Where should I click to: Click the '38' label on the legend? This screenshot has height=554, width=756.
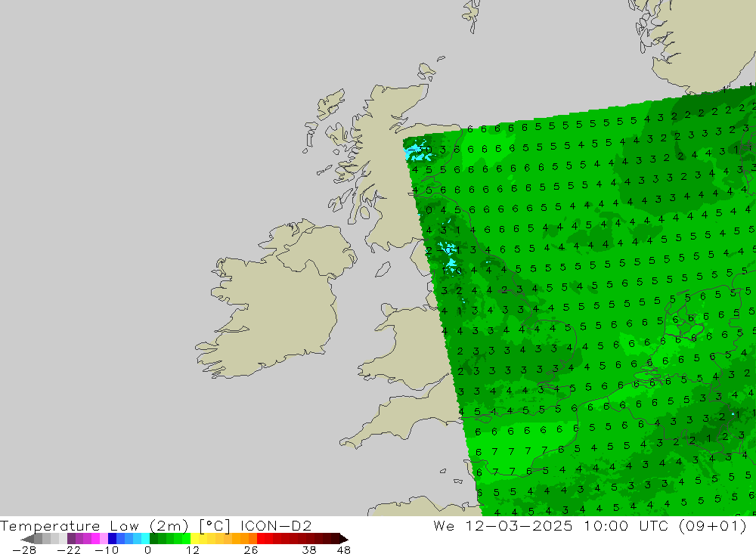tap(309, 550)
